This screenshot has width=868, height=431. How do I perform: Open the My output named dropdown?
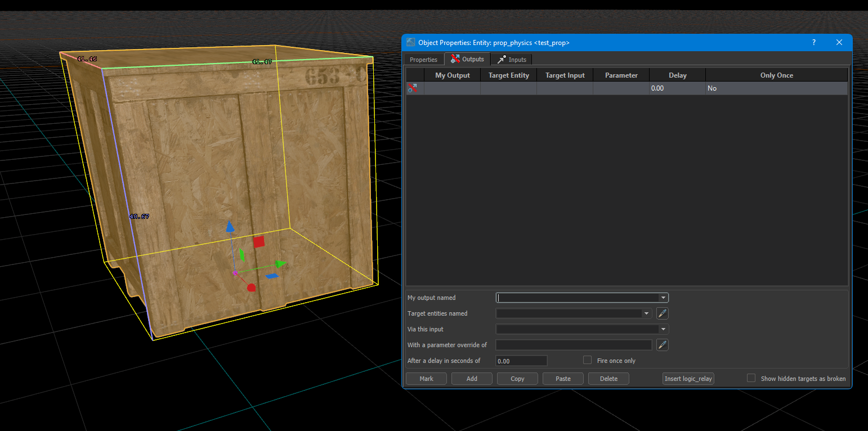click(663, 298)
